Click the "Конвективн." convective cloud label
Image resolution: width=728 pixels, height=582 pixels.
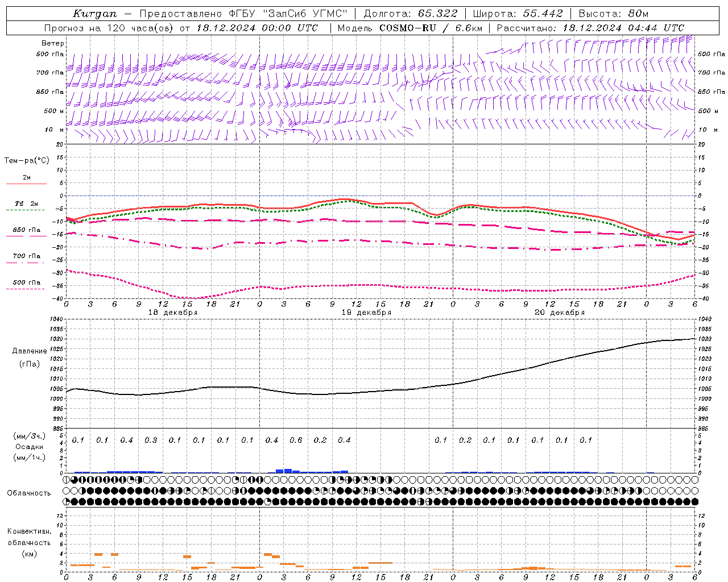click(29, 531)
